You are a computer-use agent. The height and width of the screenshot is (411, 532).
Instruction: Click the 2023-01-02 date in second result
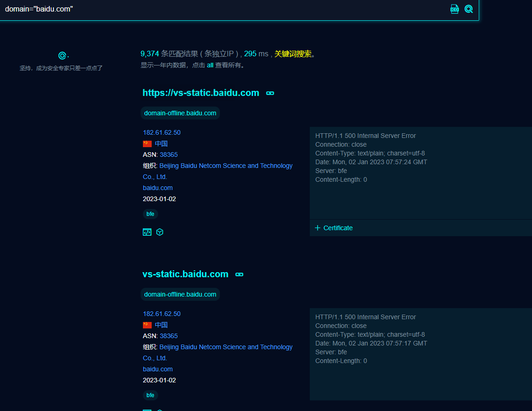(159, 380)
